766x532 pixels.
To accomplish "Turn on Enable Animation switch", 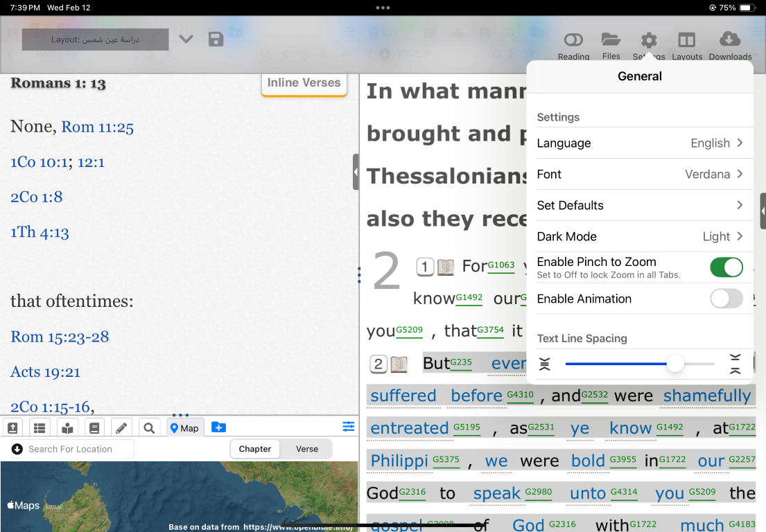I will coord(726,299).
